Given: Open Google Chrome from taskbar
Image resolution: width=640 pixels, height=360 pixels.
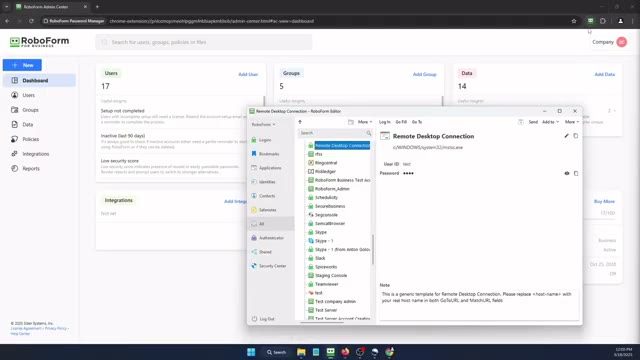Looking at the screenshot, I should (389, 352).
